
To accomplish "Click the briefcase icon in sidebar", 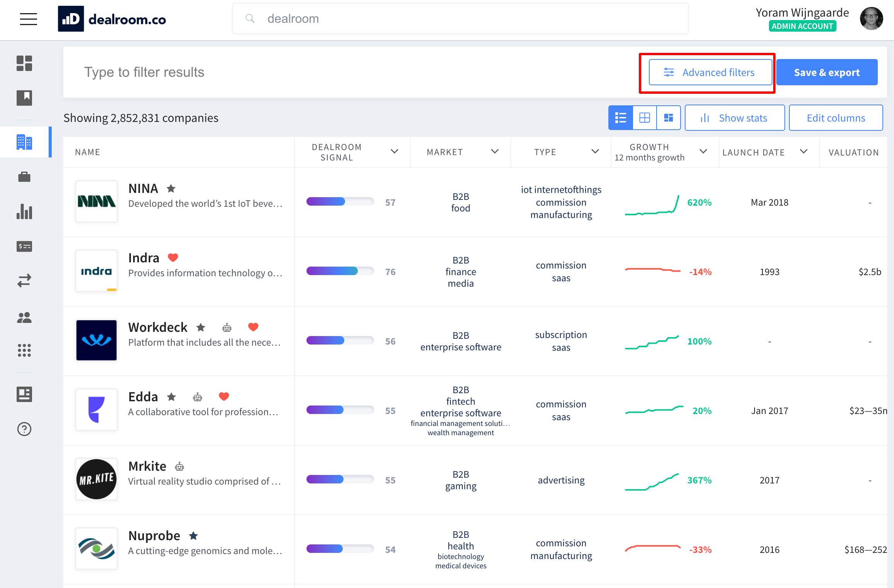I will tap(24, 177).
